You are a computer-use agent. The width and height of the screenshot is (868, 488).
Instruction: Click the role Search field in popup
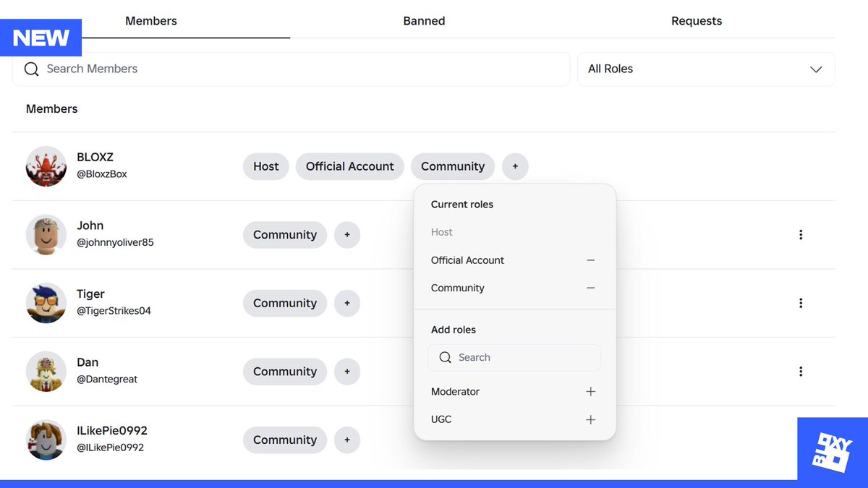click(514, 357)
